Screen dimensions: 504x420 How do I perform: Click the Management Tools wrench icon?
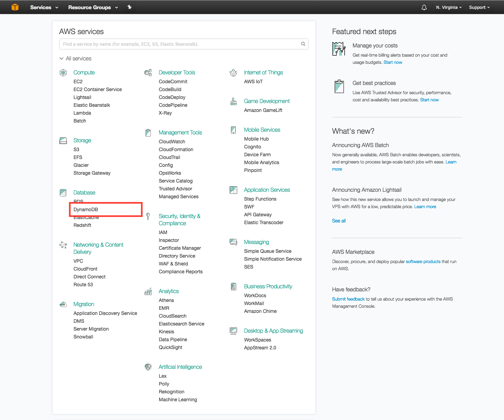148,132
